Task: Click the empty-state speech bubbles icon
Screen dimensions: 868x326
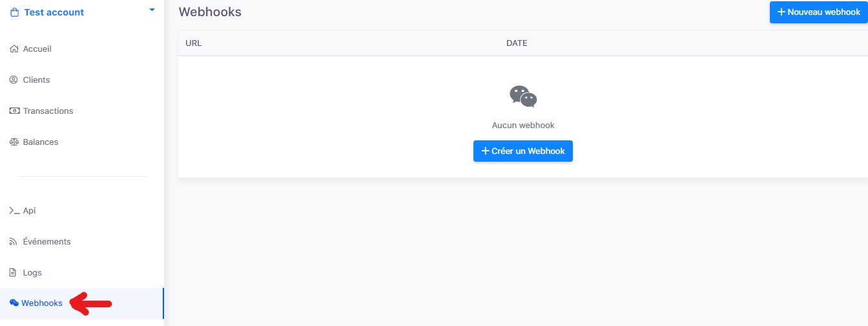Action: tap(523, 96)
